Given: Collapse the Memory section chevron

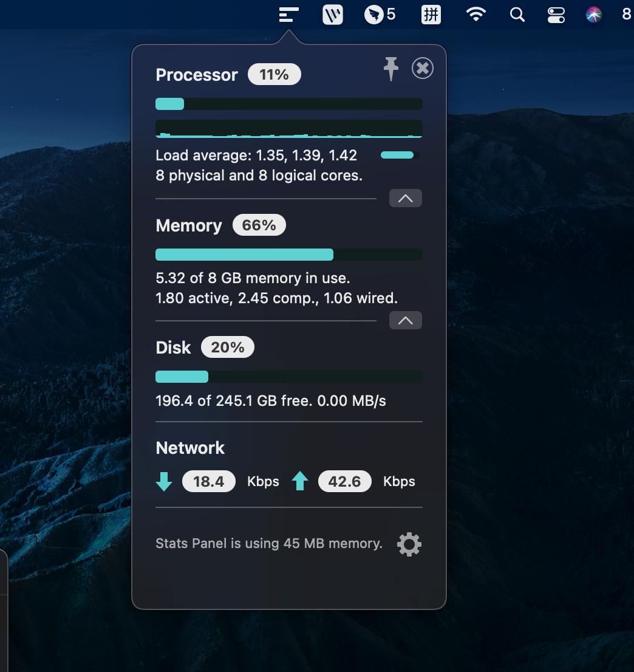Looking at the screenshot, I should pyautogui.click(x=405, y=321).
